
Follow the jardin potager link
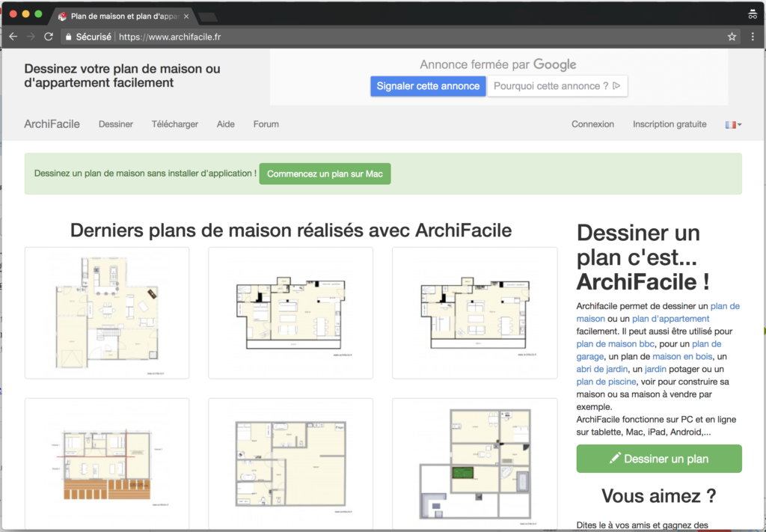click(x=655, y=370)
